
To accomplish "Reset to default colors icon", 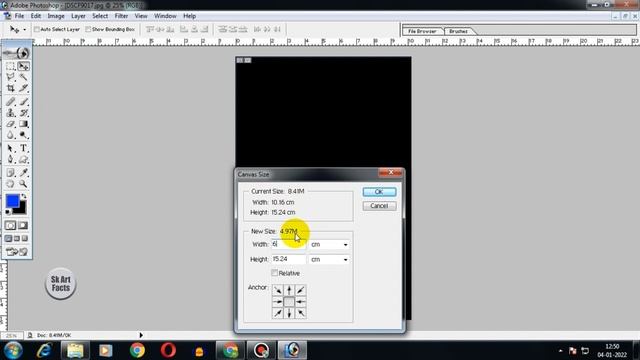I will tap(8, 211).
